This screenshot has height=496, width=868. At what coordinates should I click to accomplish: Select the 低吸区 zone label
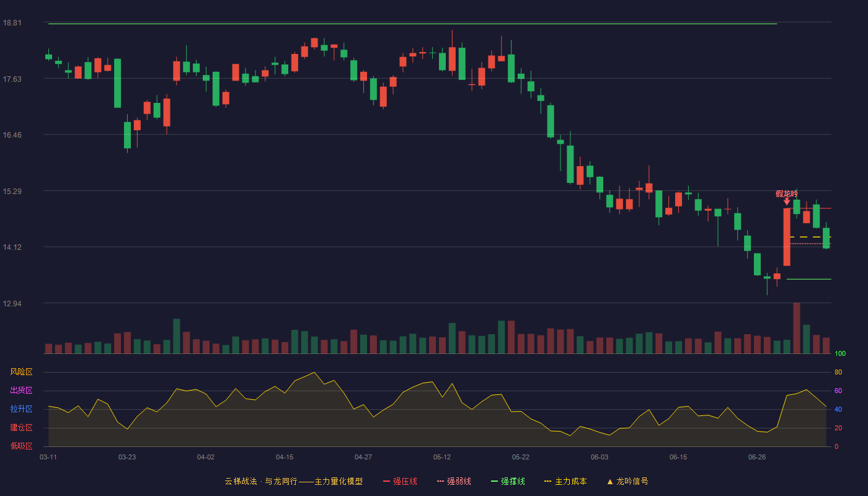(x=21, y=446)
